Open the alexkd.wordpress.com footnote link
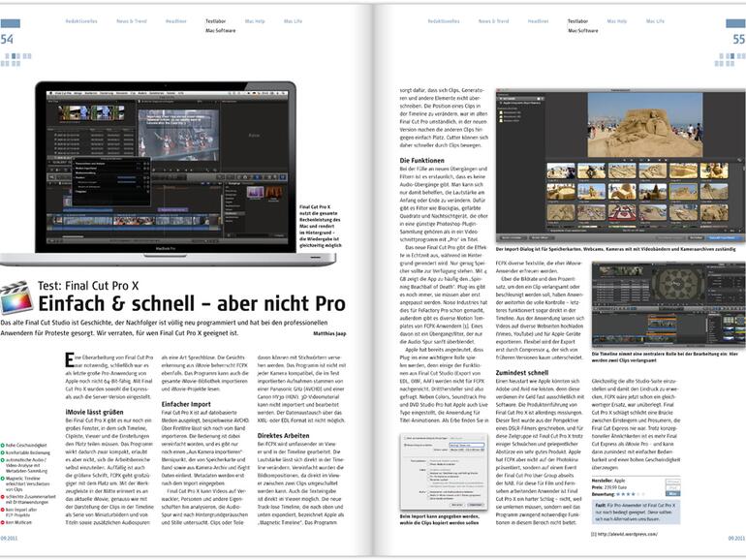Image resolution: width=746 pixels, height=560 pixels. [x=624, y=534]
